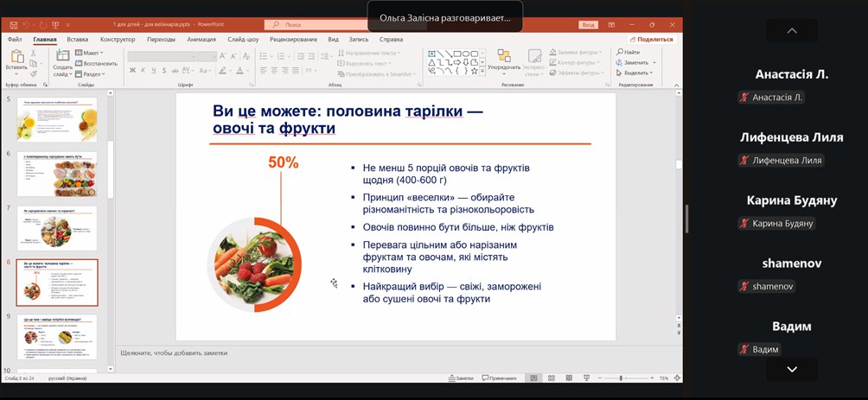Expand the Select (Выделить) dropdown
868x400 pixels.
[637, 73]
